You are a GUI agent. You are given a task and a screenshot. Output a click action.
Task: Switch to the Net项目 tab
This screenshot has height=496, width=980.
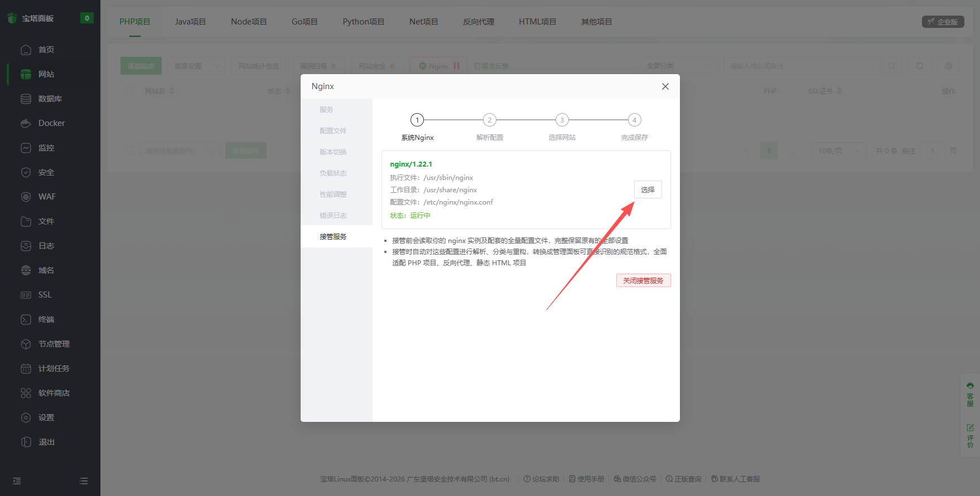(x=424, y=22)
